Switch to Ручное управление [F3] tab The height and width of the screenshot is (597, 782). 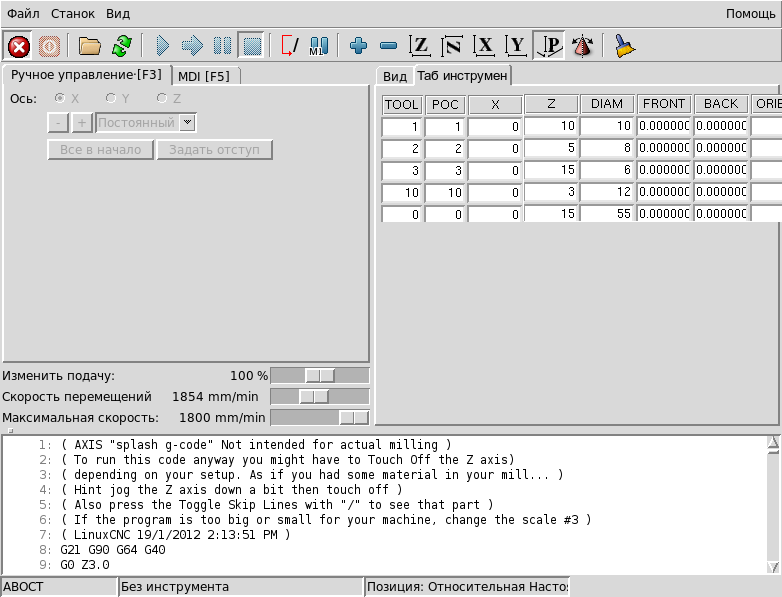point(86,75)
